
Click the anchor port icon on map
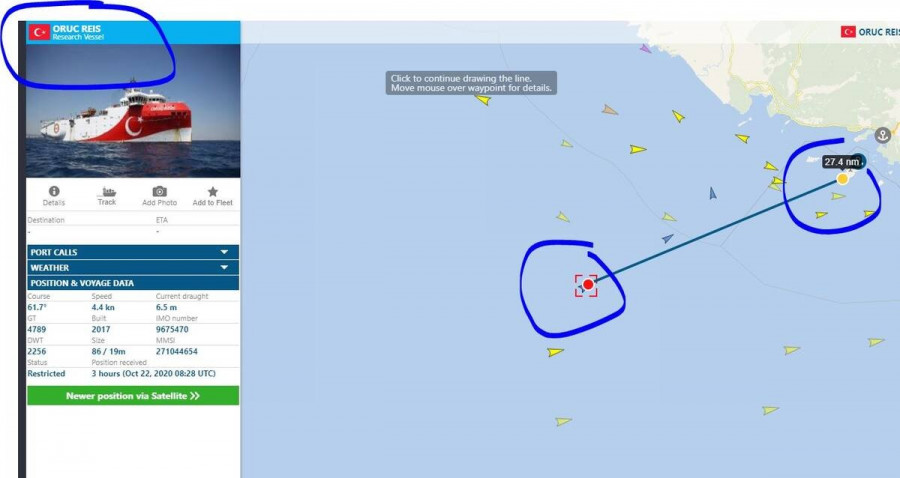[x=883, y=135]
